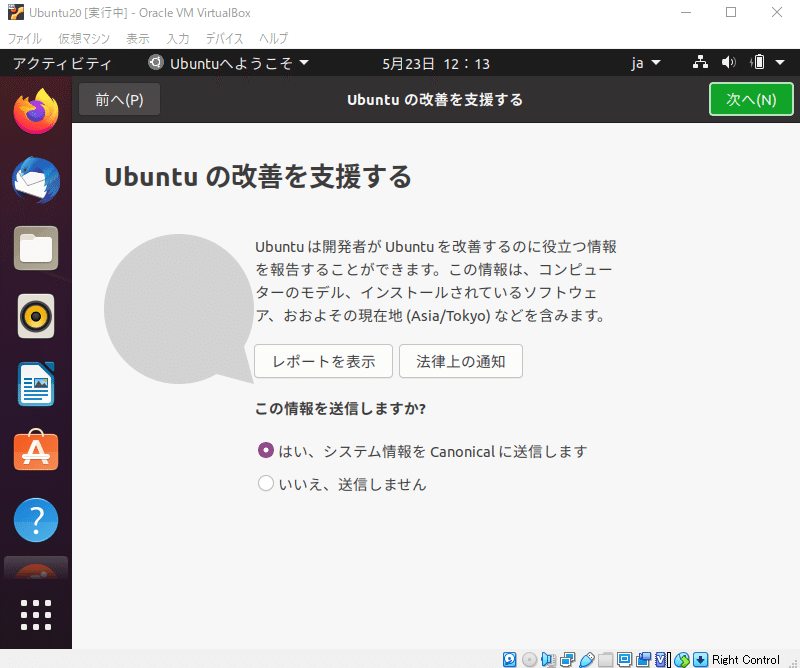Open Ubuntu Software store icon
800x668 pixels.
click(x=36, y=450)
